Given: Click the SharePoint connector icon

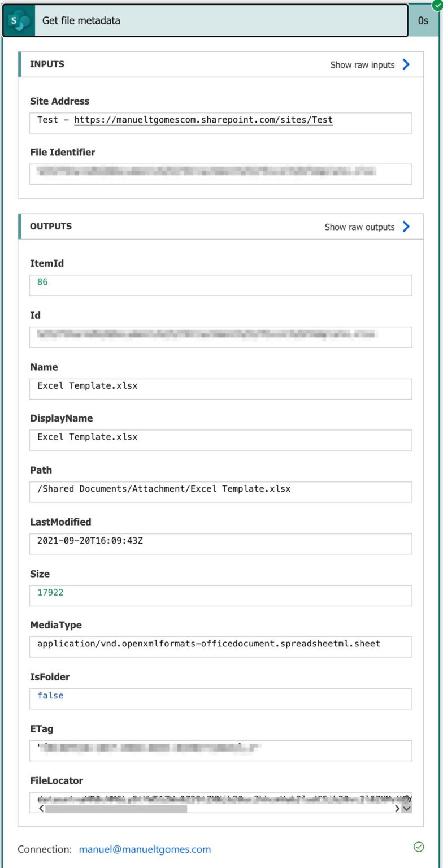Looking at the screenshot, I should tap(18, 20).
